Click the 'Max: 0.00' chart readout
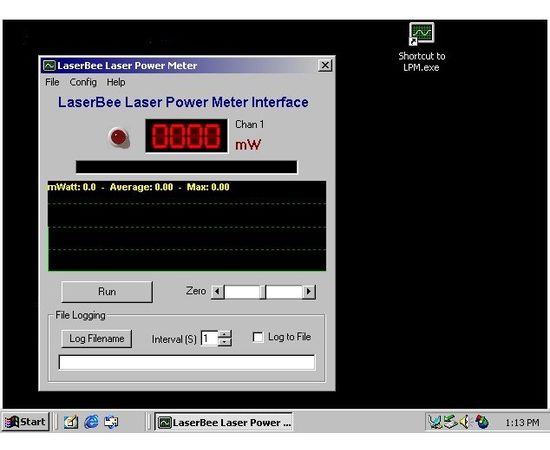 (x=208, y=187)
